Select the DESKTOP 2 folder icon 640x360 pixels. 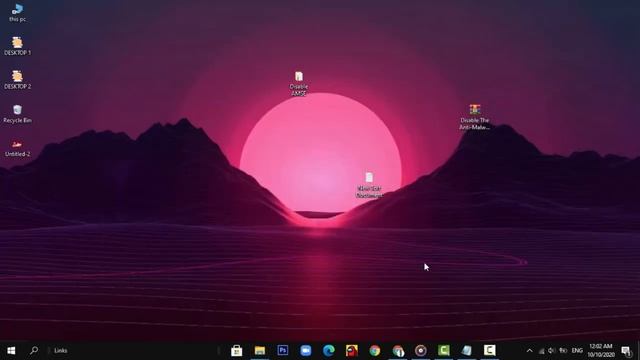[17, 80]
